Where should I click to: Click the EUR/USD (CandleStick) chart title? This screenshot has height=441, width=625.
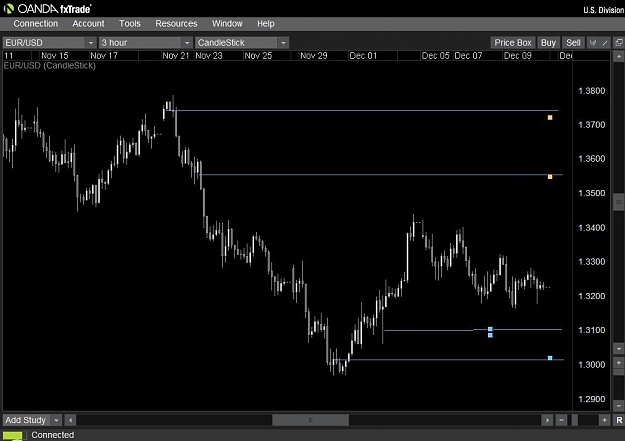[x=49, y=66]
